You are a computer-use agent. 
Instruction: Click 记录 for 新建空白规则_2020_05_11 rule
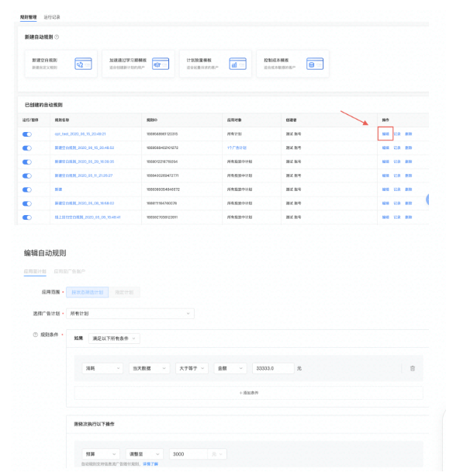tap(397, 175)
